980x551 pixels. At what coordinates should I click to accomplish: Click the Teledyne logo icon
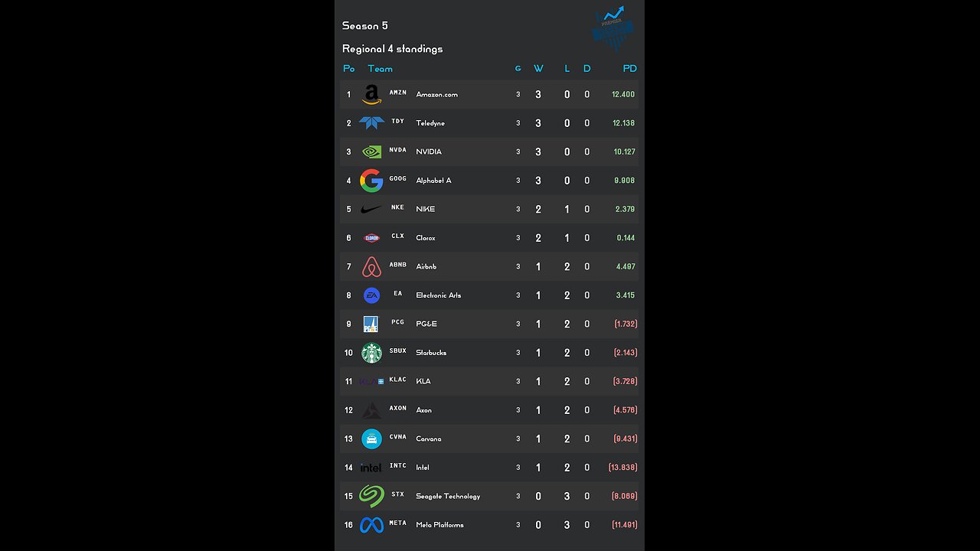tap(371, 122)
